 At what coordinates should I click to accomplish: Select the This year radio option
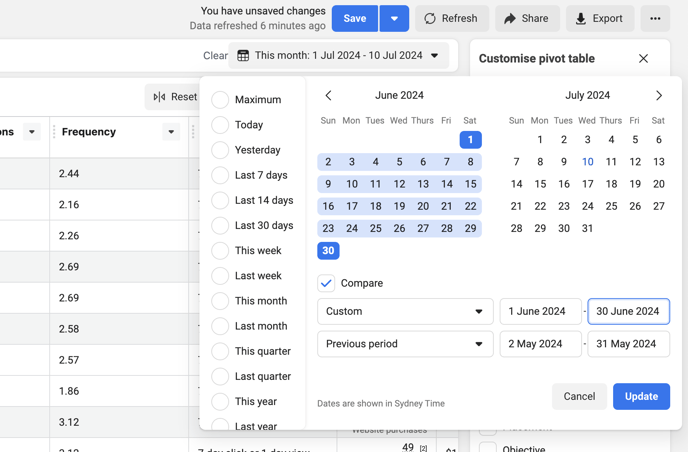click(x=220, y=402)
